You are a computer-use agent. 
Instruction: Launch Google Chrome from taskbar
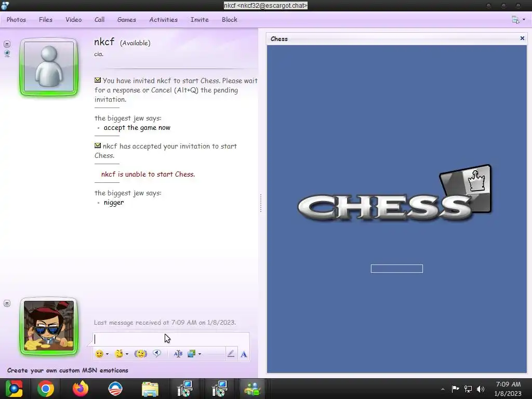pos(46,389)
